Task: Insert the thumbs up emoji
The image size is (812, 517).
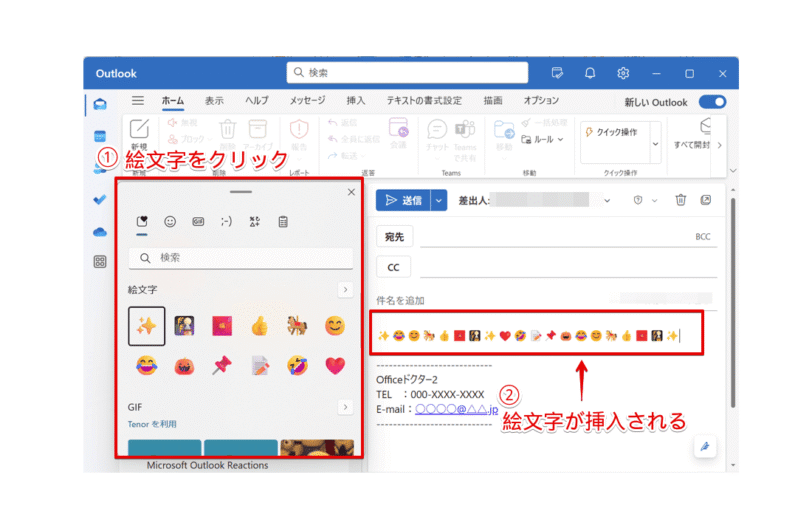Action: coord(260,326)
